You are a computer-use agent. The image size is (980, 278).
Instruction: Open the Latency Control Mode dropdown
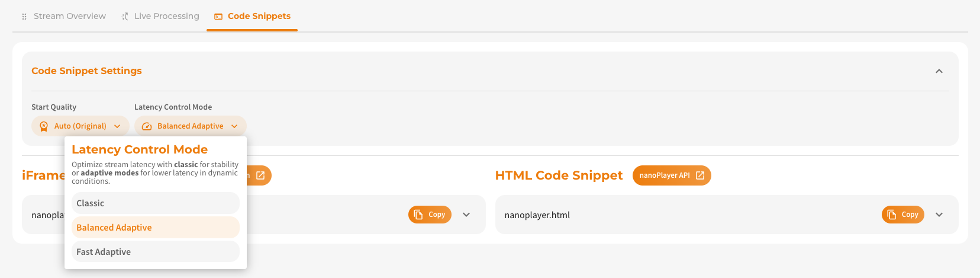[191, 126]
